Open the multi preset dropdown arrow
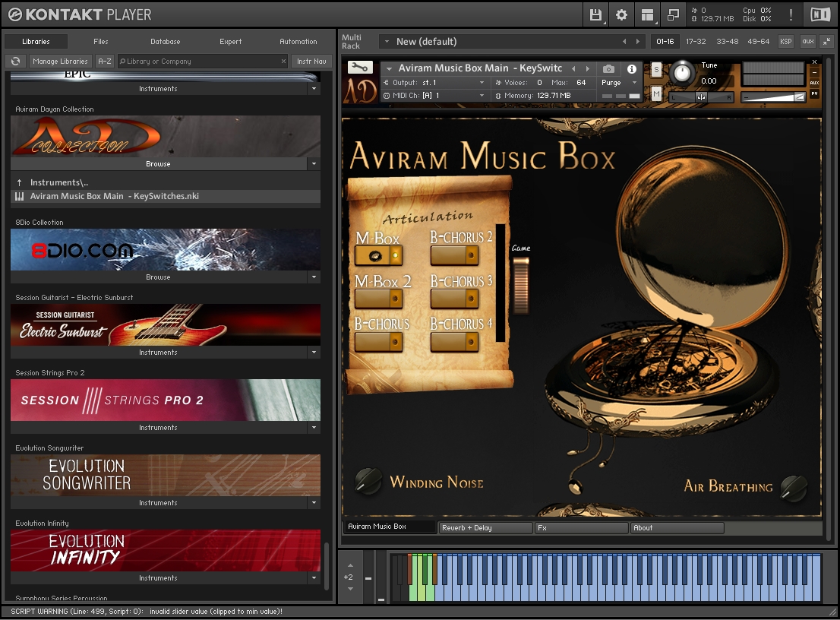 pyautogui.click(x=387, y=41)
